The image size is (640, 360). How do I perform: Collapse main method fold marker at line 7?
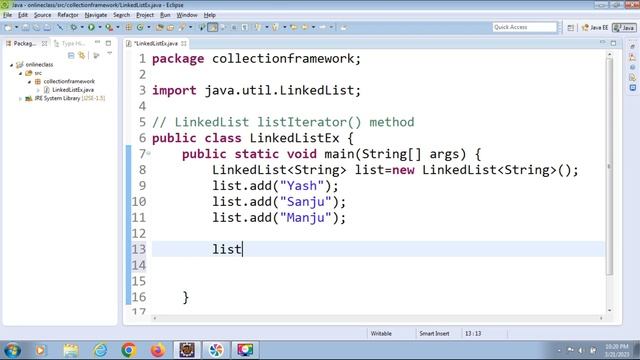tap(149, 154)
